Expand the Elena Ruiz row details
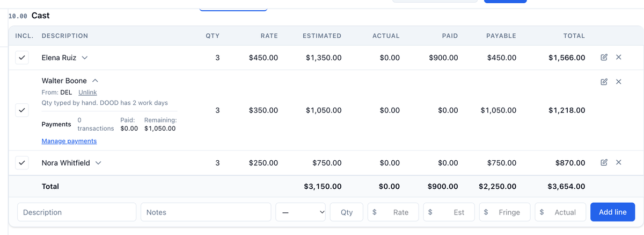The image size is (644, 235). click(x=85, y=58)
